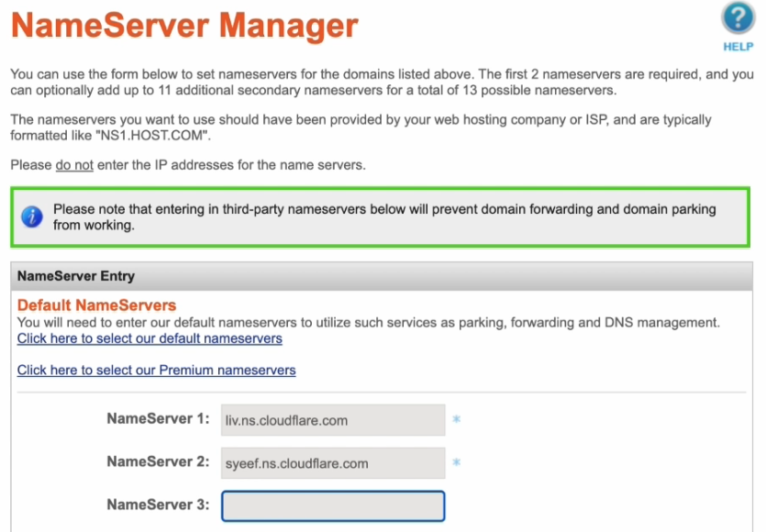Focus the empty NameServer 3 field
This screenshot has width=766, height=532.
point(333,506)
